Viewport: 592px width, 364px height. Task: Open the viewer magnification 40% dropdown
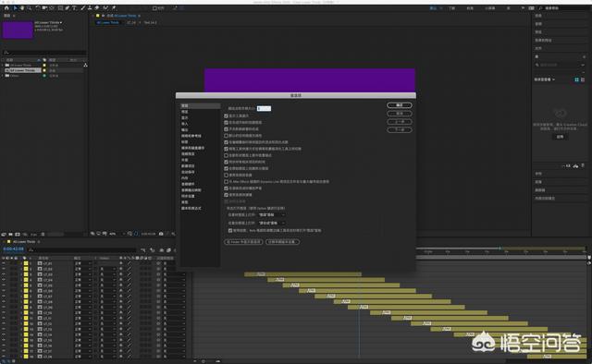[x=117, y=234]
